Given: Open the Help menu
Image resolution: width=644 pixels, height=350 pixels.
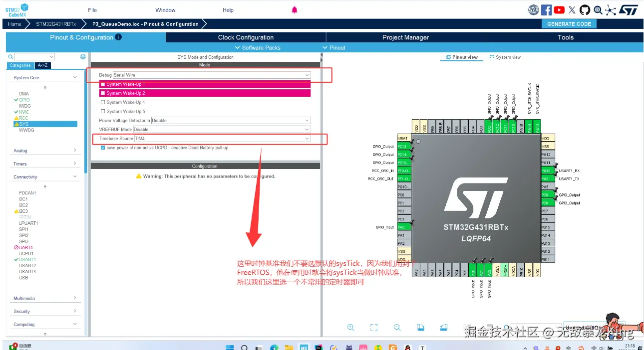Looking at the screenshot, I should 228,10.
